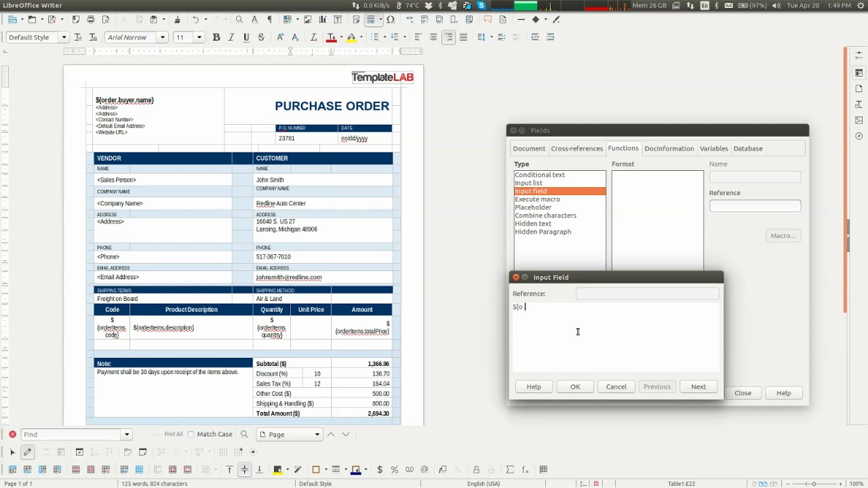
Task: Open the font size dropdown
Action: (199, 37)
